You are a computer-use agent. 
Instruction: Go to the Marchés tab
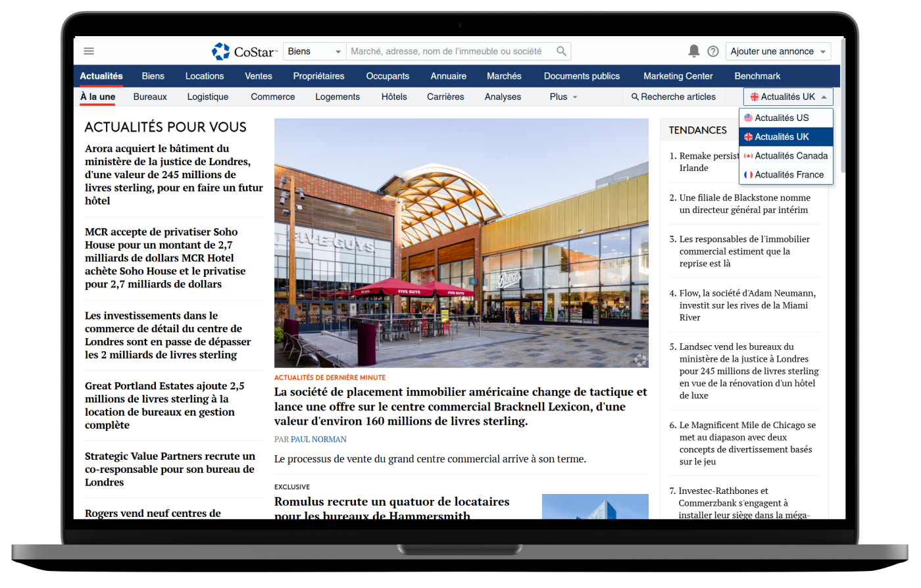(x=504, y=76)
